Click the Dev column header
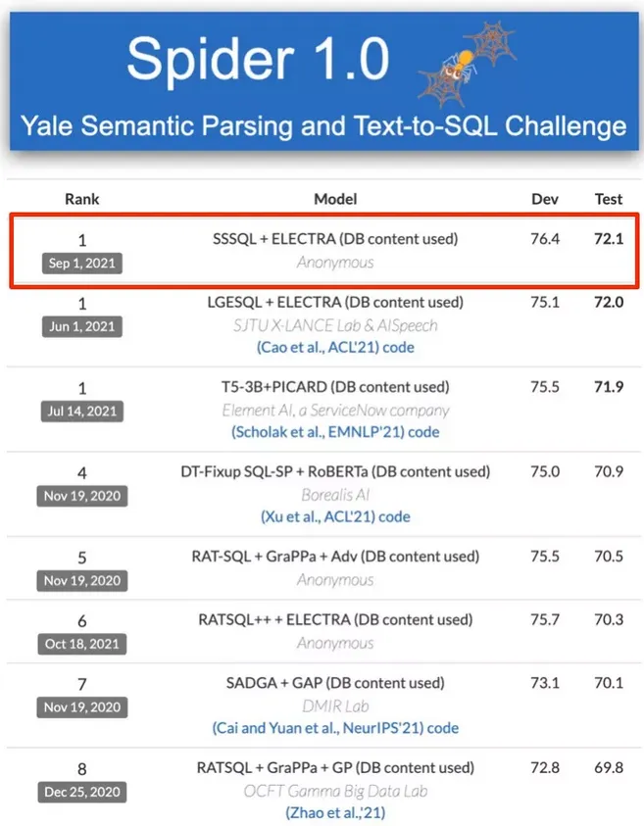The width and height of the screenshot is (644, 826). click(544, 199)
